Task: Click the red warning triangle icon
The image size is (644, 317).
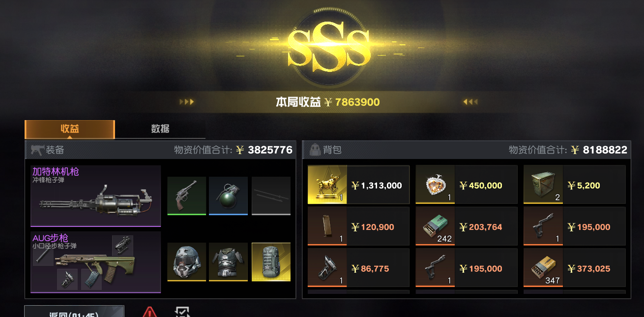Action: click(x=149, y=312)
